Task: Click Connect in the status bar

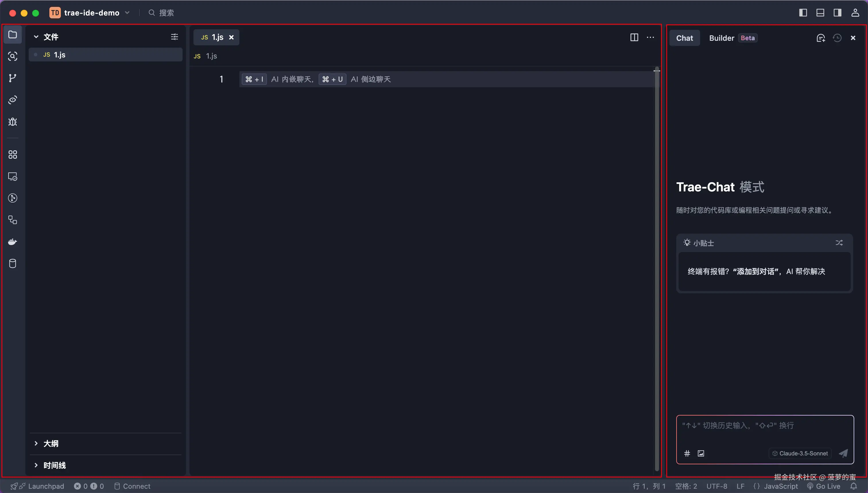Action: coord(137,486)
